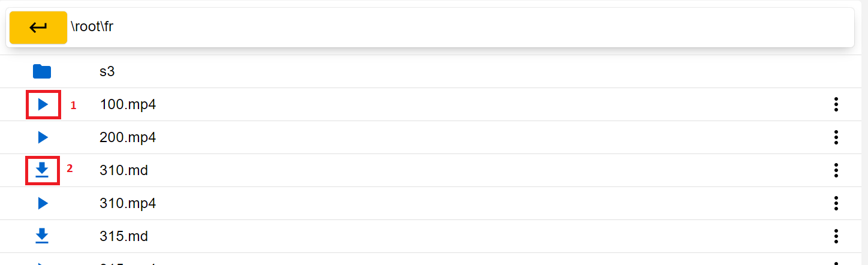Play 310.mp4 using its play icon

pos(43,203)
